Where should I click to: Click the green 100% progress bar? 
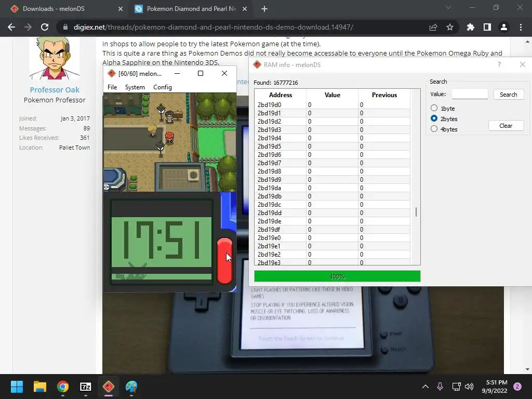pyautogui.click(x=337, y=276)
